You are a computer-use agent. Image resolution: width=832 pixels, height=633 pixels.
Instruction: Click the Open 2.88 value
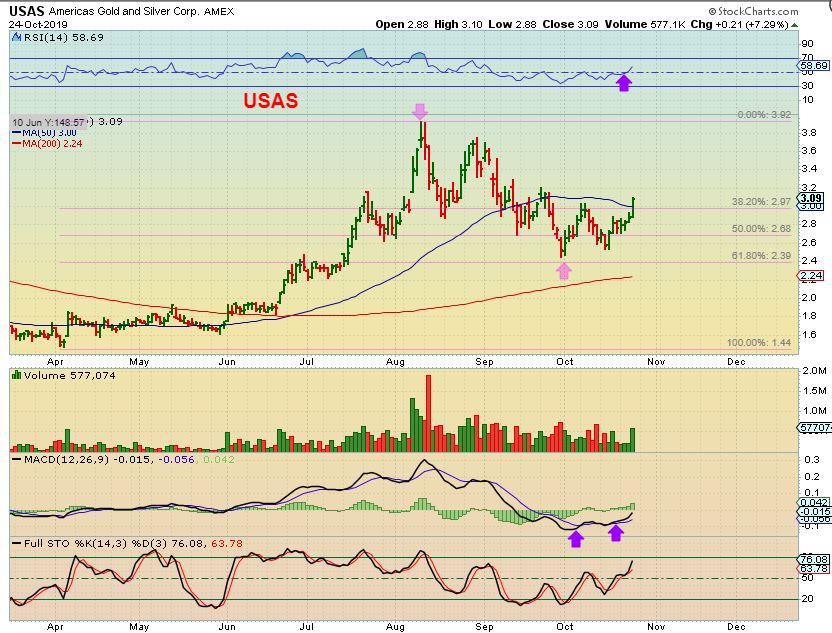pyautogui.click(x=402, y=24)
